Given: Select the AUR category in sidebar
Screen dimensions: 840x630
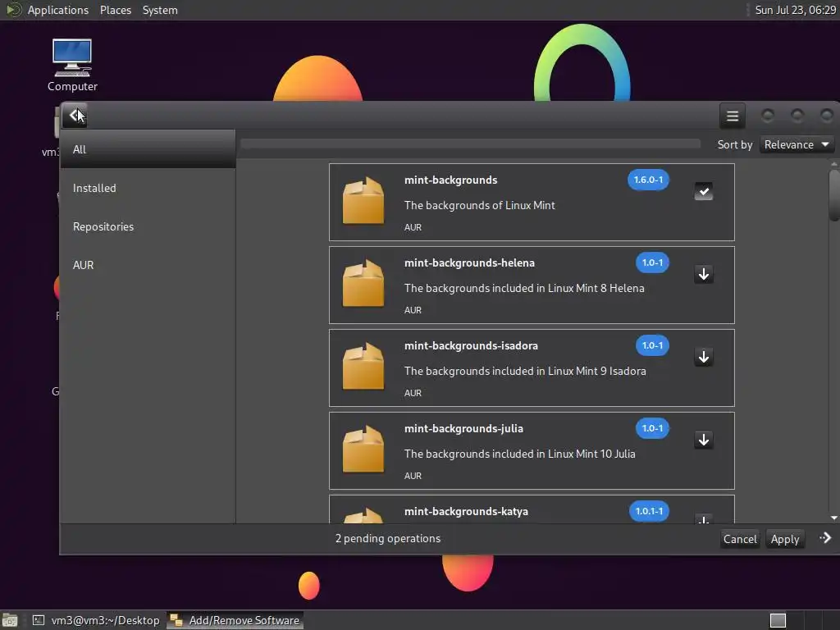Looking at the screenshot, I should point(148,265).
